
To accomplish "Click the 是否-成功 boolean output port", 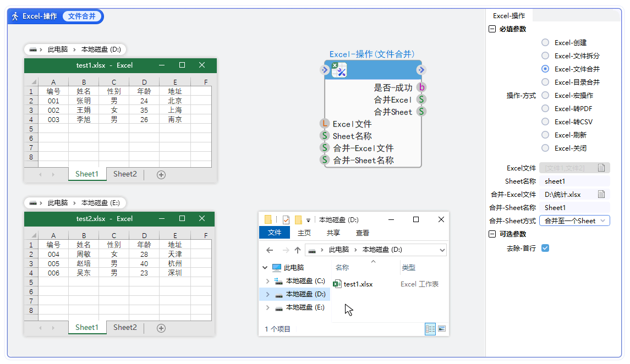I will pyautogui.click(x=421, y=87).
